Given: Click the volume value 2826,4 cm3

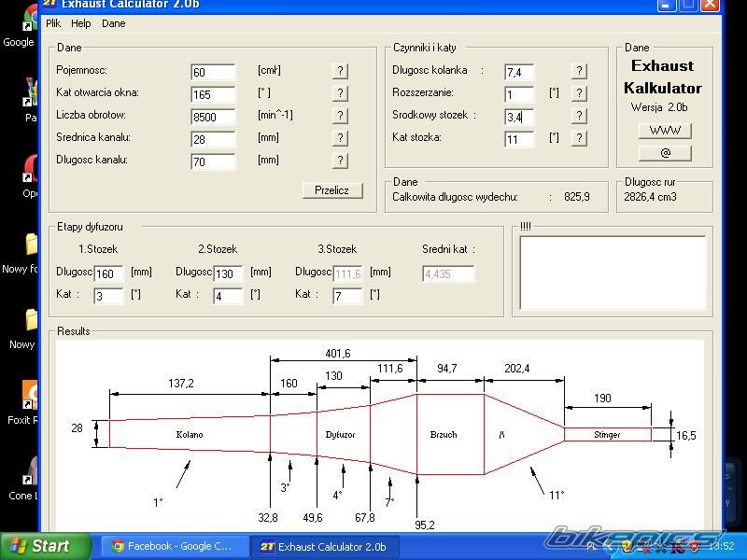Looking at the screenshot, I should (x=650, y=197).
